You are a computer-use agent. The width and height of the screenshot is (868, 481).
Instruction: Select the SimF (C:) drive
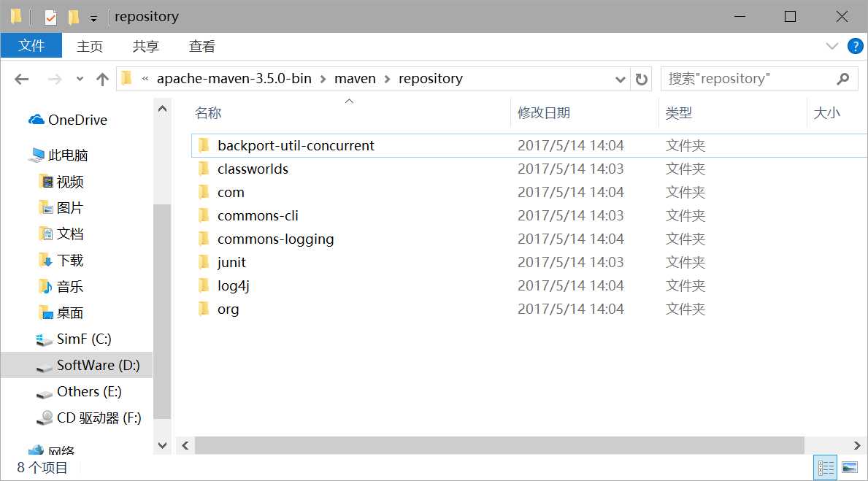84,339
